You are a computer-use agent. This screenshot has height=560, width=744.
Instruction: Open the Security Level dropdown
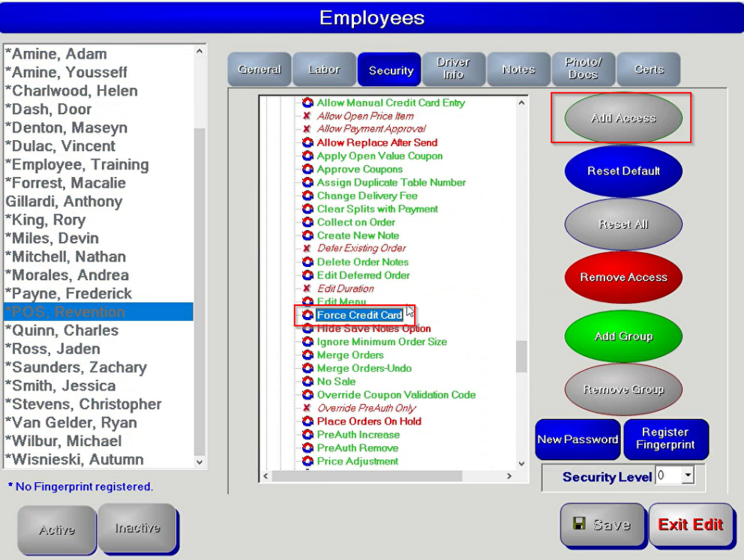click(688, 476)
